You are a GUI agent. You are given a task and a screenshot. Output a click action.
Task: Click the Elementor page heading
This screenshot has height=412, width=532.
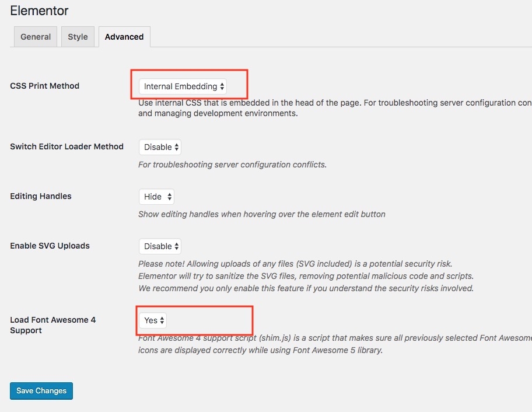(39, 11)
